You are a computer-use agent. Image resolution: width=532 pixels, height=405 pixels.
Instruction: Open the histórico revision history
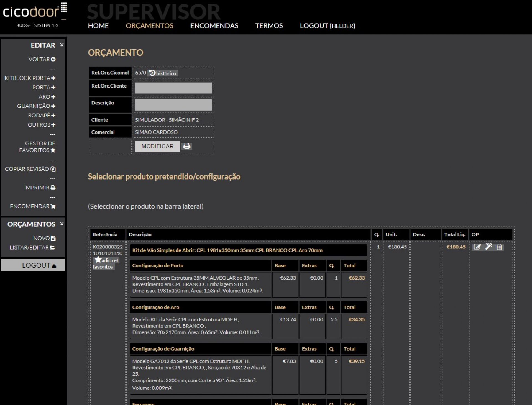point(163,73)
